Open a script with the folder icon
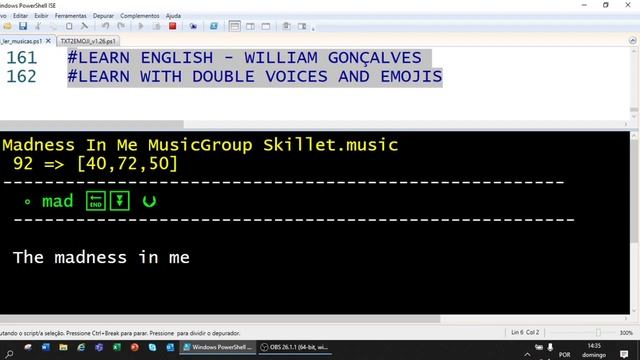Viewport: 640px width, 360px height. tap(8, 27)
